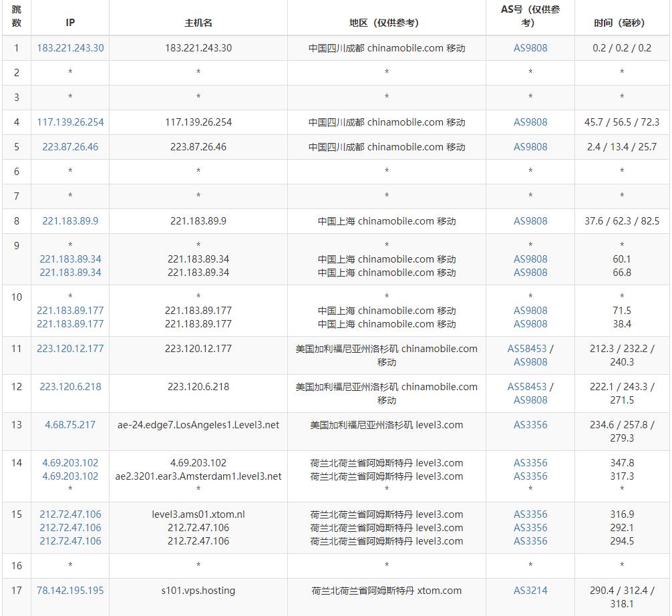
Task: Click the time value 0.2 / 0.2 / 0.2
Action: [x=622, y=48]
